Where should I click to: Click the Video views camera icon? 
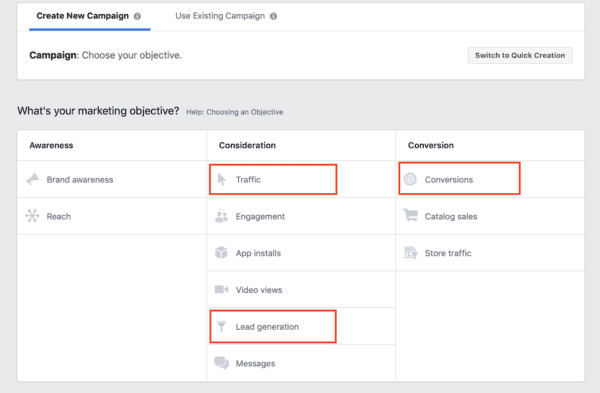point(222,289)
